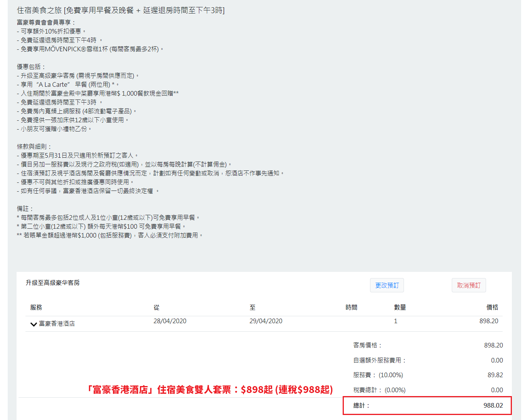Select the total amount 988.02
Image resolution: width=530 pixels, height=420 pixels.
point(493,405)
